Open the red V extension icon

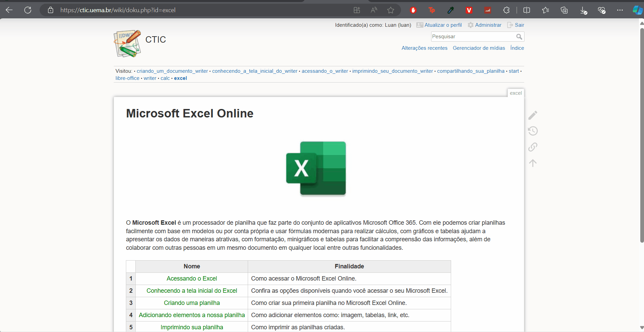point(469,10)
